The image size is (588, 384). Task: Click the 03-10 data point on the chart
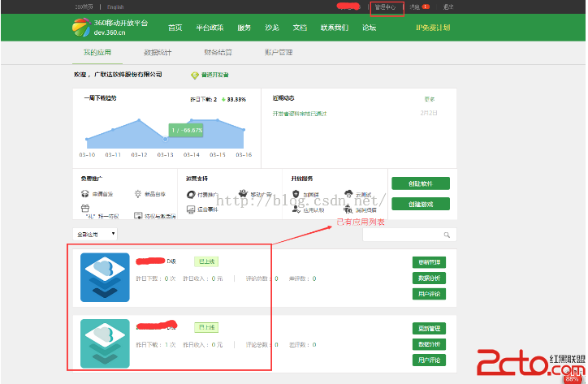[87, 139]
